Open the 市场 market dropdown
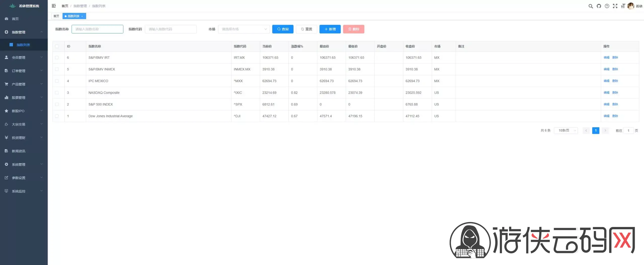 [x=244, y=29]
